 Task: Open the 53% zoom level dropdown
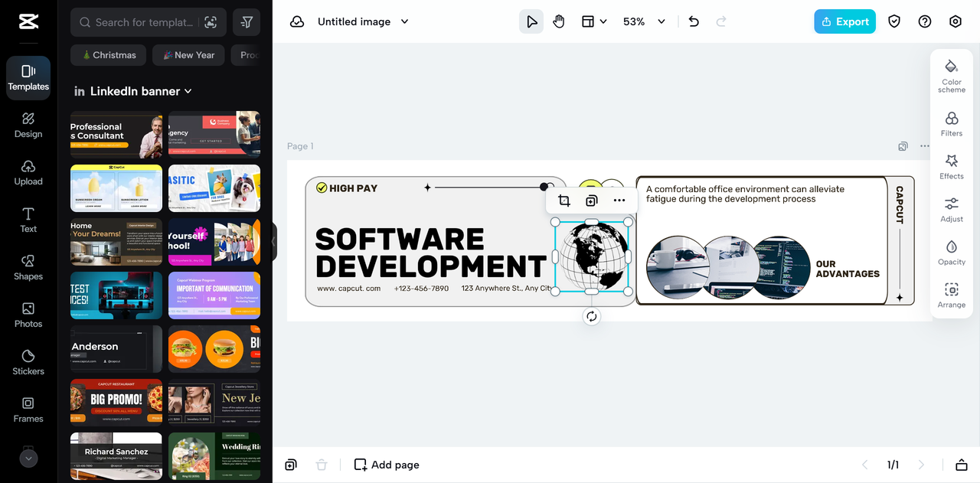pos(644,21)
